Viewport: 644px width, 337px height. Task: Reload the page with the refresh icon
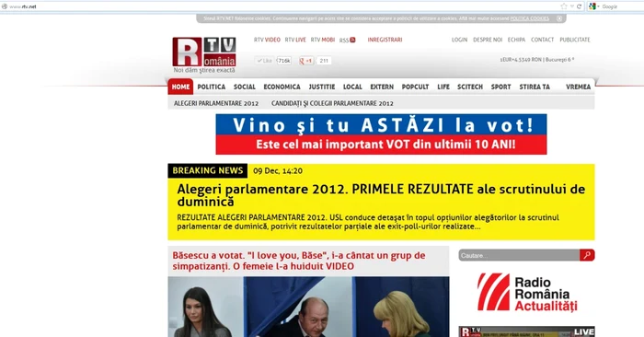[579, 6]
